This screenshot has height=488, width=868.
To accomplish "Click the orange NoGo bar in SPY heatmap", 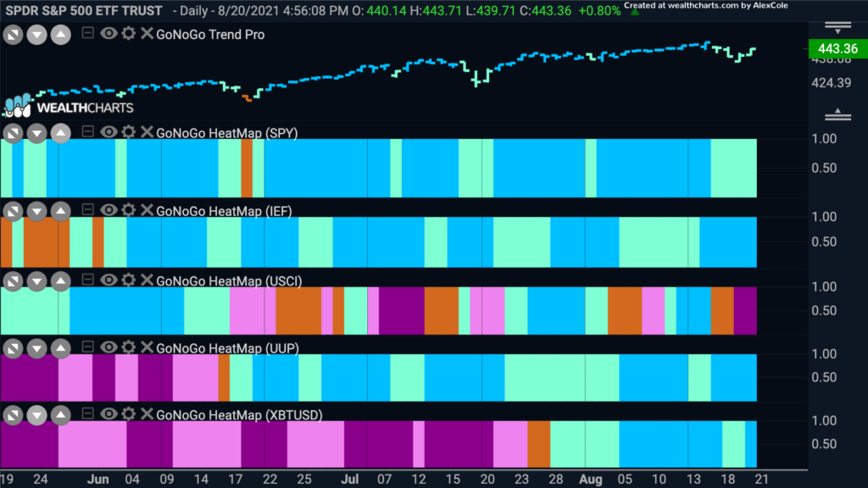I will click(x=247, y=169).
